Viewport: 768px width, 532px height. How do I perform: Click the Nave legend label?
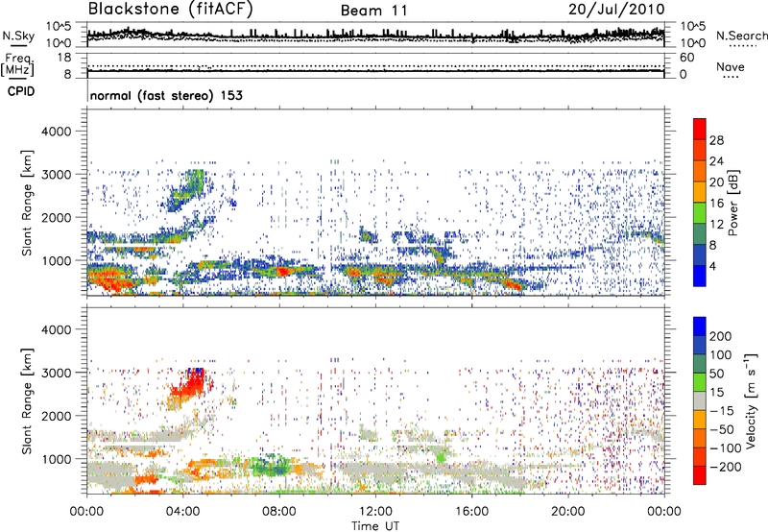point(731,66)
